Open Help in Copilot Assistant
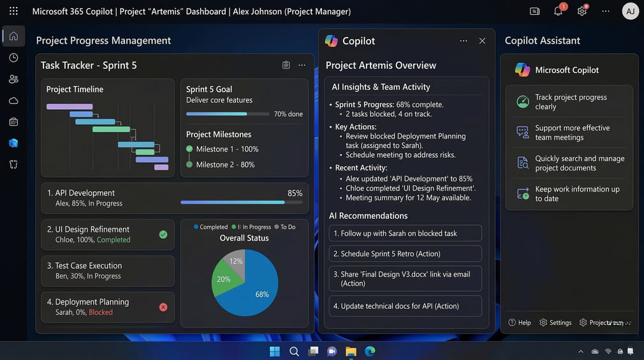Screen dimensions: 644x360 (x=520, y=322)
